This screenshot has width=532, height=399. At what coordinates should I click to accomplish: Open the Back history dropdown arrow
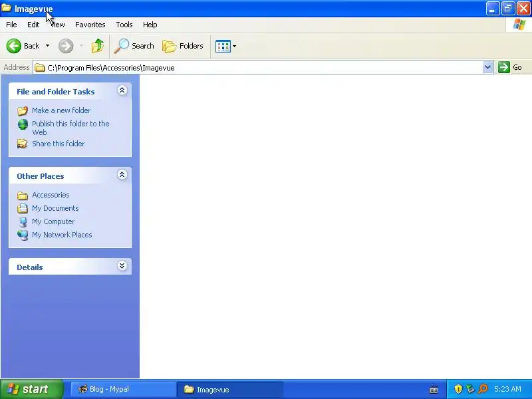point(47,46)
